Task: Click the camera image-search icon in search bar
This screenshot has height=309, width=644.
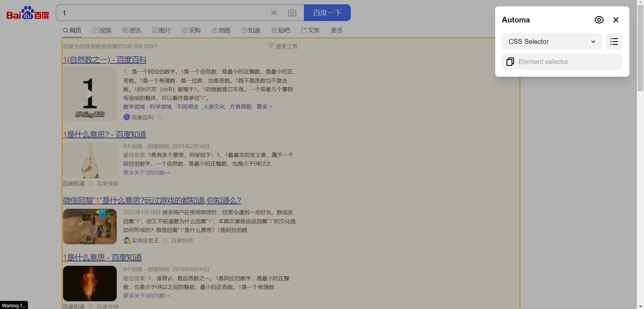Action: tap(292, 12)
